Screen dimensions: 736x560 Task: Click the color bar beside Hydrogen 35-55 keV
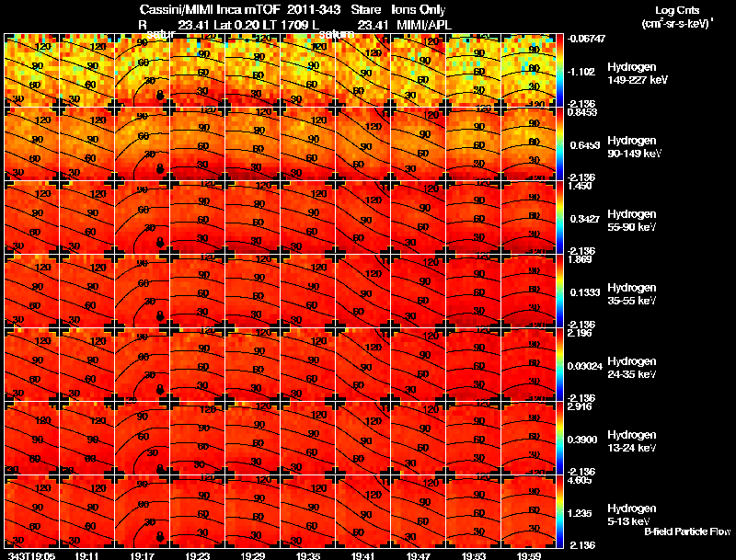[x=559, y=291]
